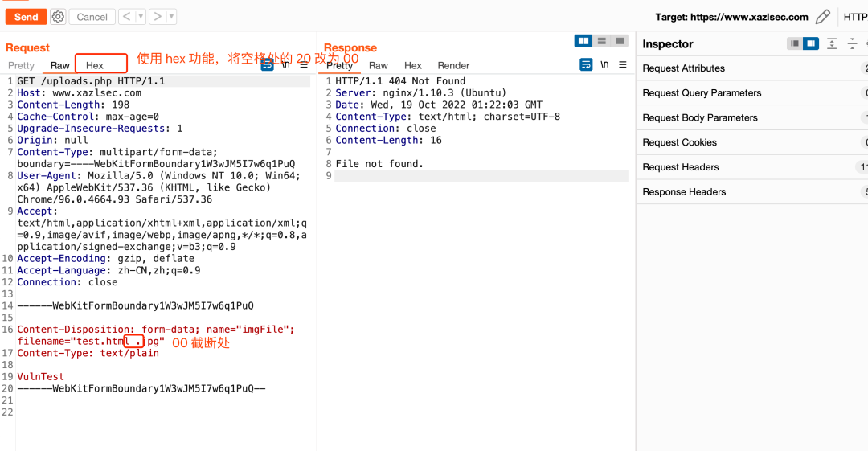This screenshot has height=451, width=868.
Task: Click the Host: www.xazlsec.com header line
Action: 79,93
